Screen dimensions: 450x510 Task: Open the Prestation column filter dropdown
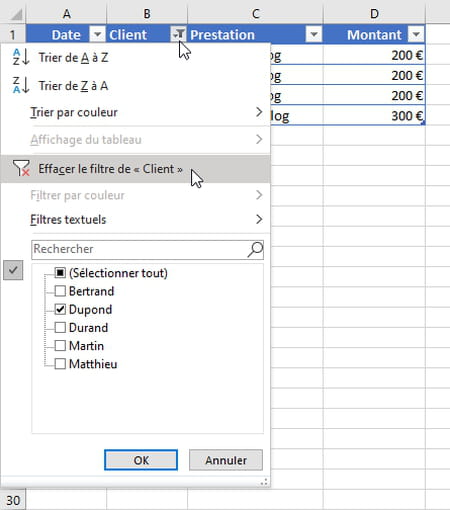pyautogui.click(x=314, y=34)
